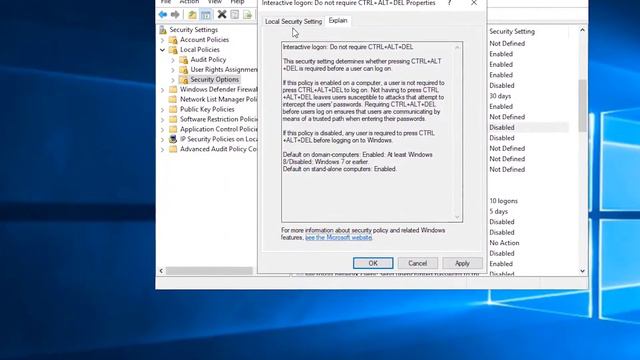Click the Forward arrow toolbar icon

point(175,15)
